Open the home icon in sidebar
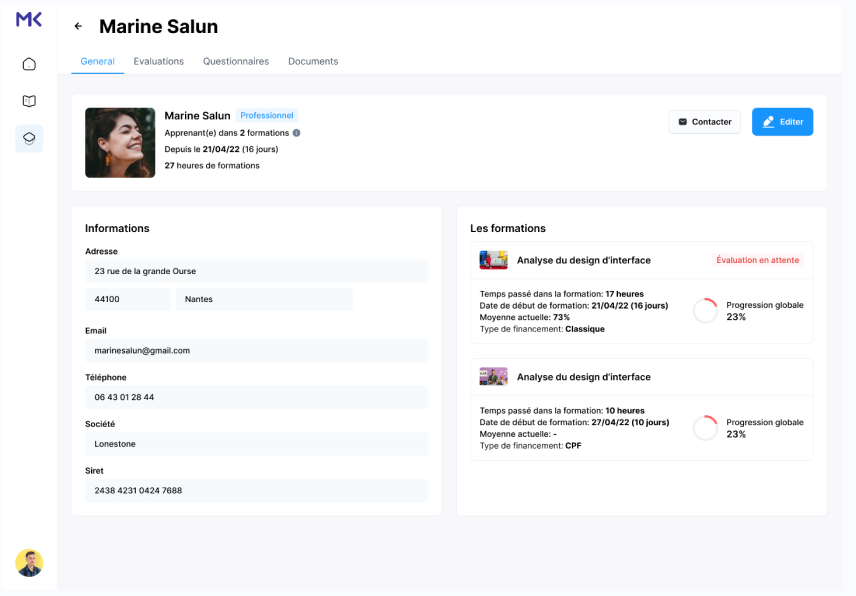Viewport: 856px width, 596px height. click(x=29, y=64)
